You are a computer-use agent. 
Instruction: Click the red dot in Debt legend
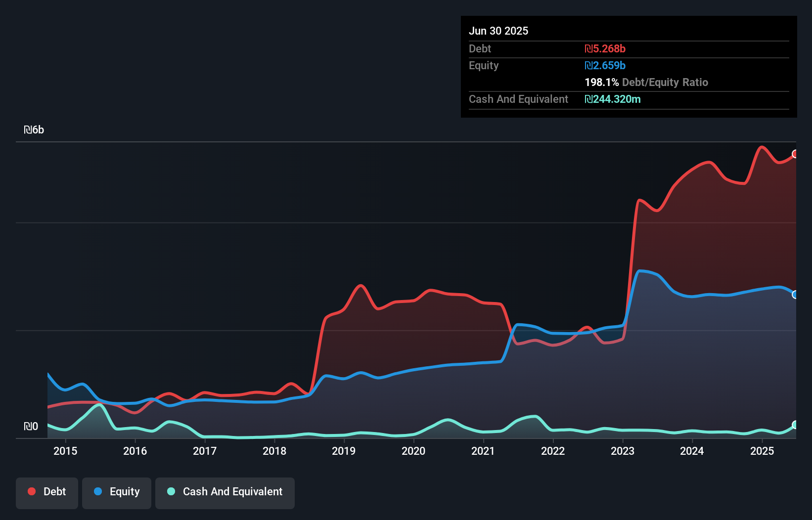click(32, 491)
